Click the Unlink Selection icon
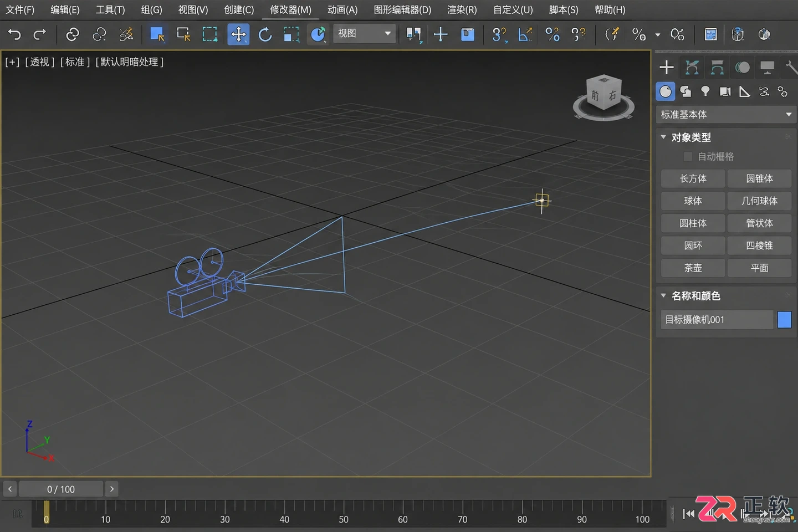Viewport: 798px width, 532px height. click(99, 34)
